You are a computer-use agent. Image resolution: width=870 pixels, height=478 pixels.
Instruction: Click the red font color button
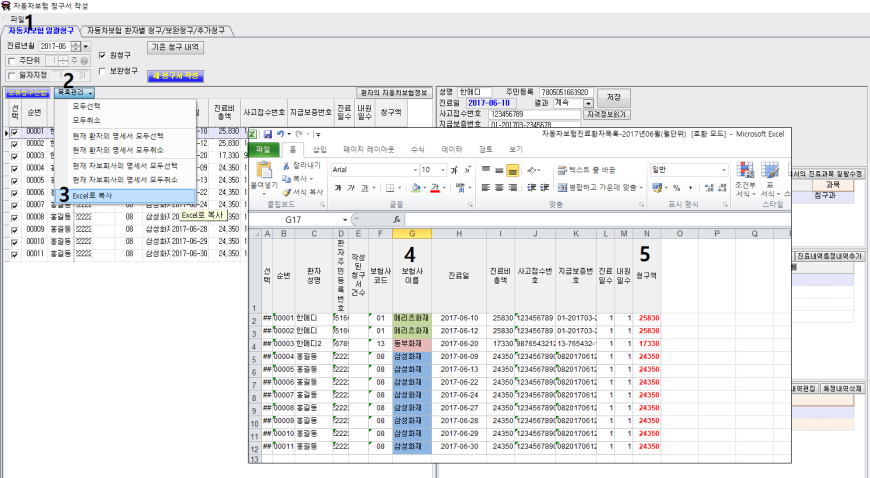coord(435,188)
